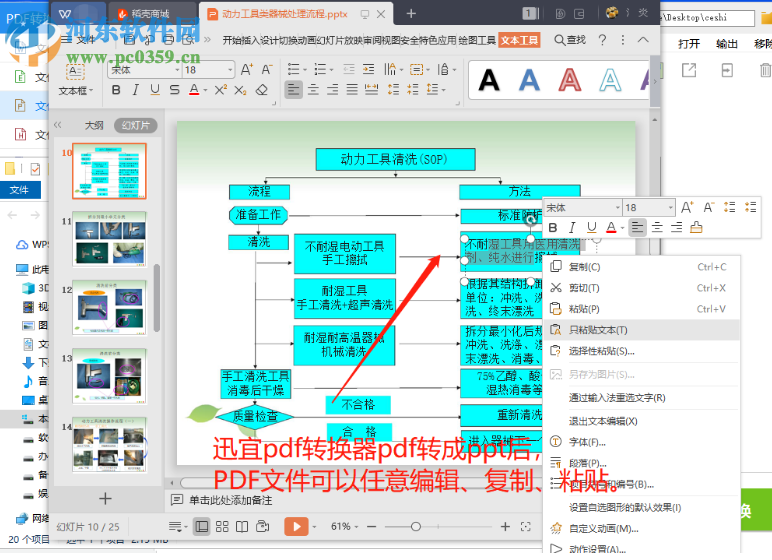Zoom in with the plus button
Screen dimensions: 772x560
pos(505,527)
